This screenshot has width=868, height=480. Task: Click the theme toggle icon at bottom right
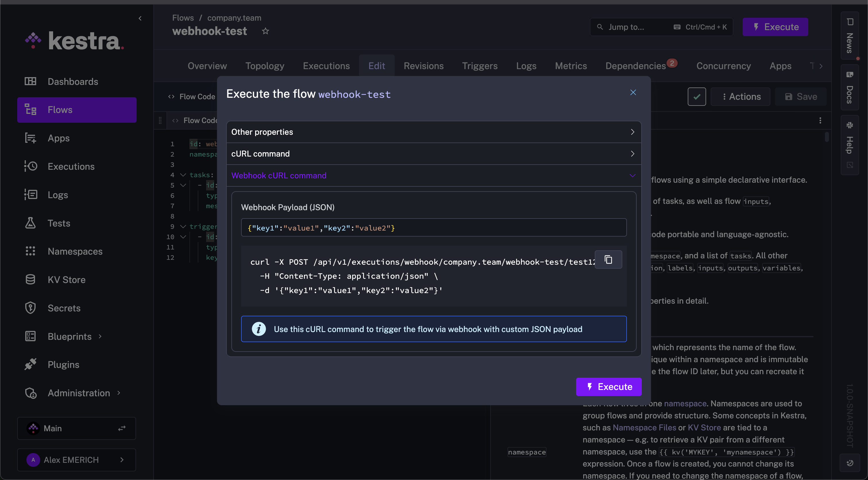[x=849, y=463]
